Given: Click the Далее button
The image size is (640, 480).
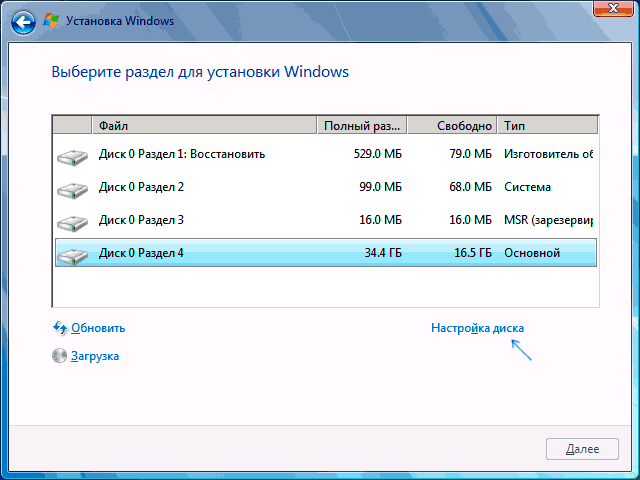Looking at the screenshot, I should 582,449.
